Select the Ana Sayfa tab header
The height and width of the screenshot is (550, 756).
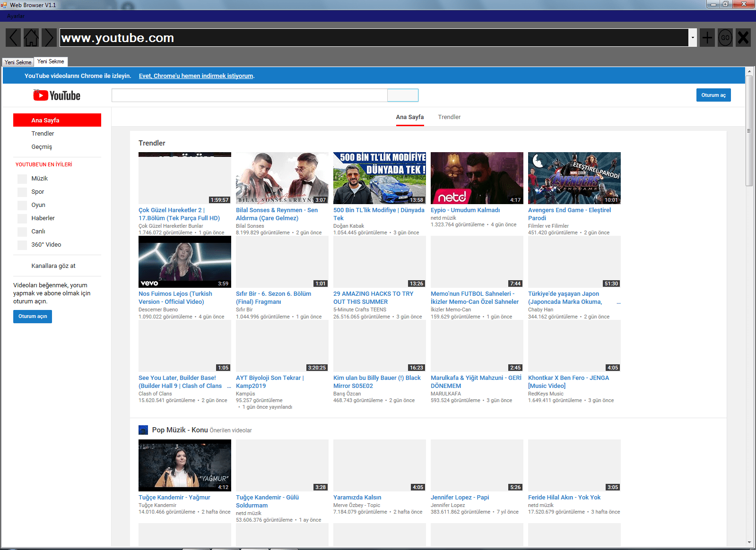coord(410,117)
